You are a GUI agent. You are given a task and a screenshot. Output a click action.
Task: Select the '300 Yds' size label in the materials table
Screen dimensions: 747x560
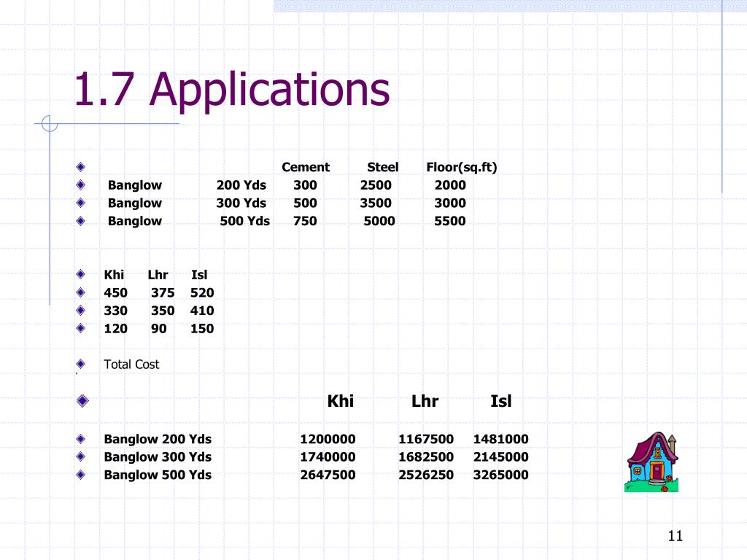[x=241, y=203]
